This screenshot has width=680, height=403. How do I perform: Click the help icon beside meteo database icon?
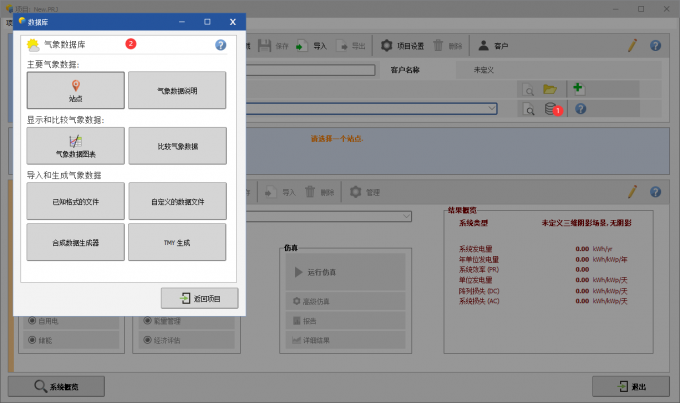(x=580, y=109)
